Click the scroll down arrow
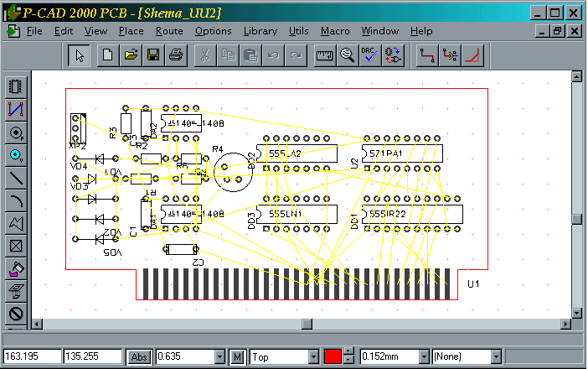Screen dimensions: 588x369 pos(577,313)
